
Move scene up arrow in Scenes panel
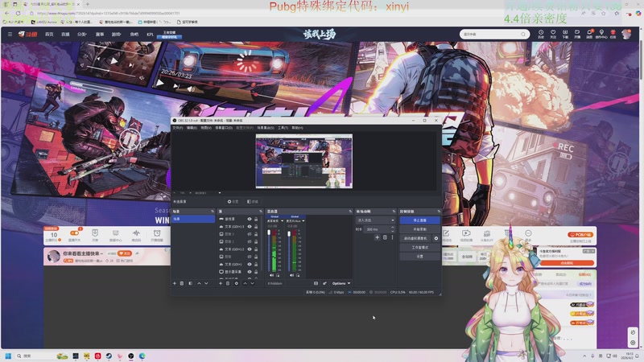tap(199, 283)
